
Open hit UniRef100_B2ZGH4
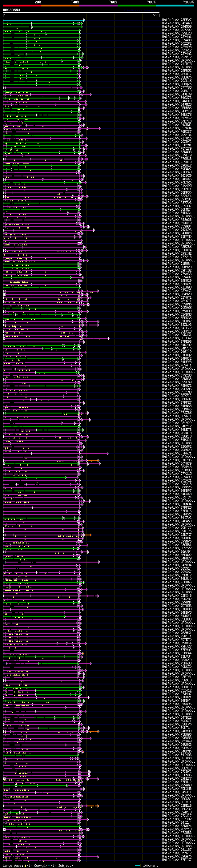pos(176,128)
